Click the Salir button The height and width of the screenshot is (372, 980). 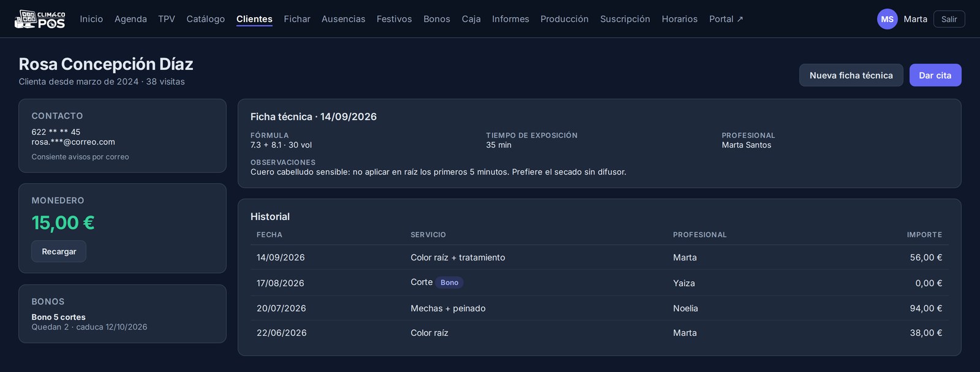[949, 19]
